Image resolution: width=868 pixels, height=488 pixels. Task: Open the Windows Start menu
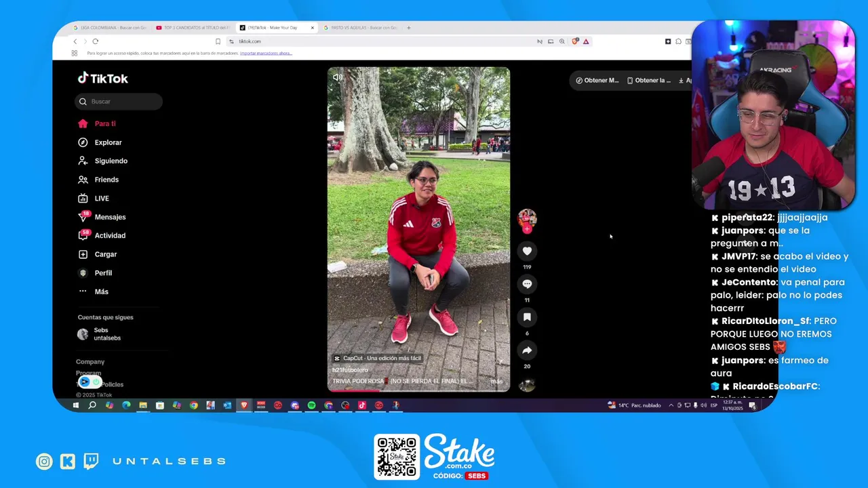coord(75,405)
